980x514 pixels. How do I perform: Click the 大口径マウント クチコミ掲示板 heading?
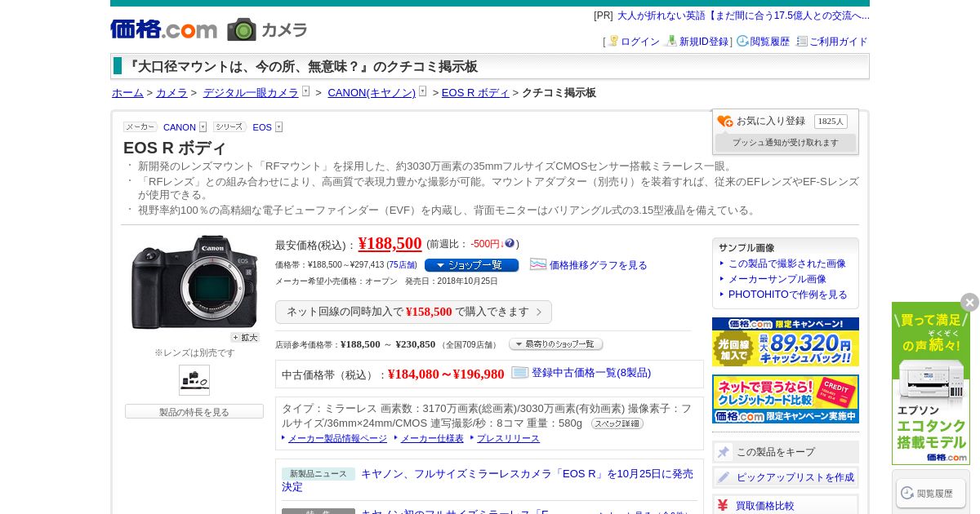pos(301,66)
